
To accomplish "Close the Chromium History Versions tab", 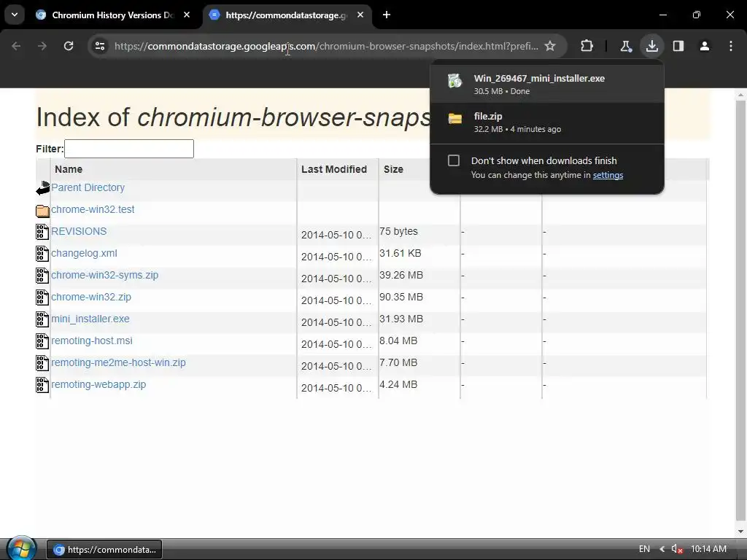I will (x=187, y=15).
